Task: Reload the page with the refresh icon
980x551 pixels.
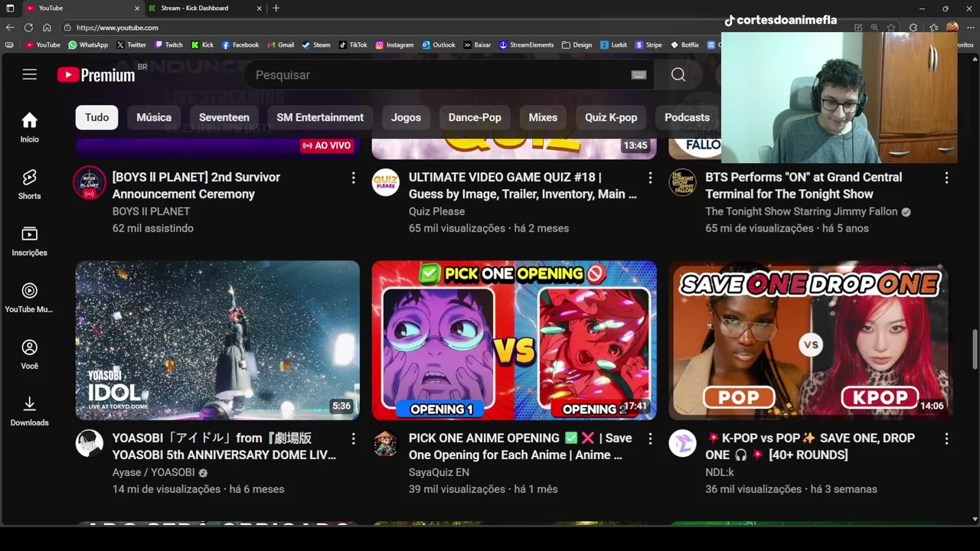Action: (x=28, y=28)
